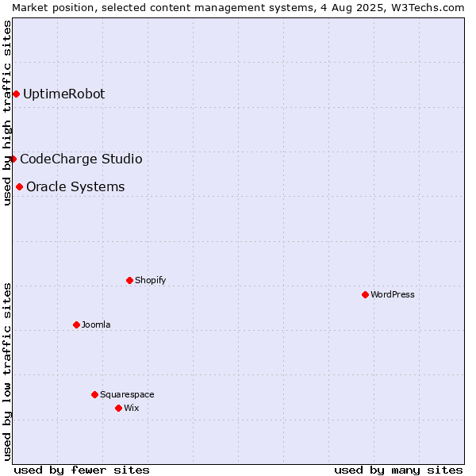
Task: Click the "Shopify" label text
Action: coord(150,280)
